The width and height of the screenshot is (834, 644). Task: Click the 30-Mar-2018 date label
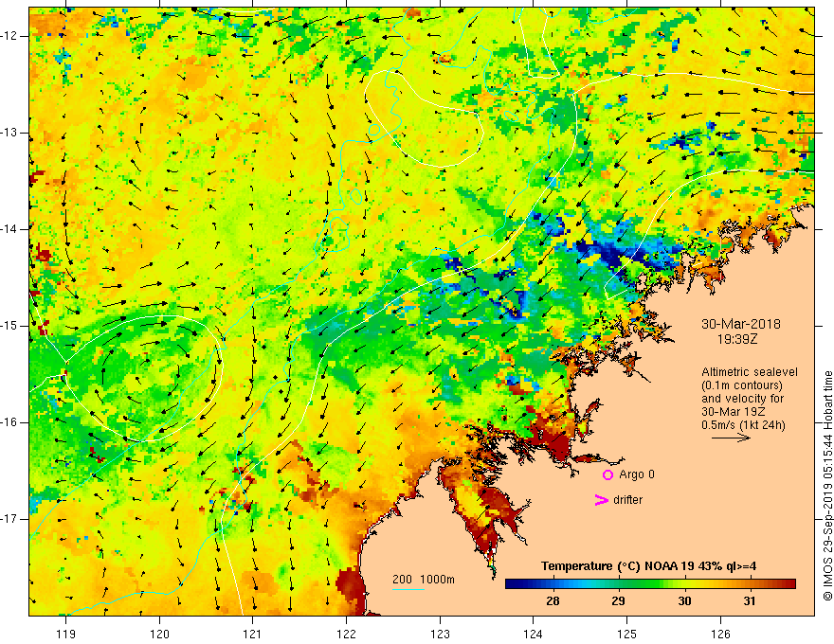point(741,324)
